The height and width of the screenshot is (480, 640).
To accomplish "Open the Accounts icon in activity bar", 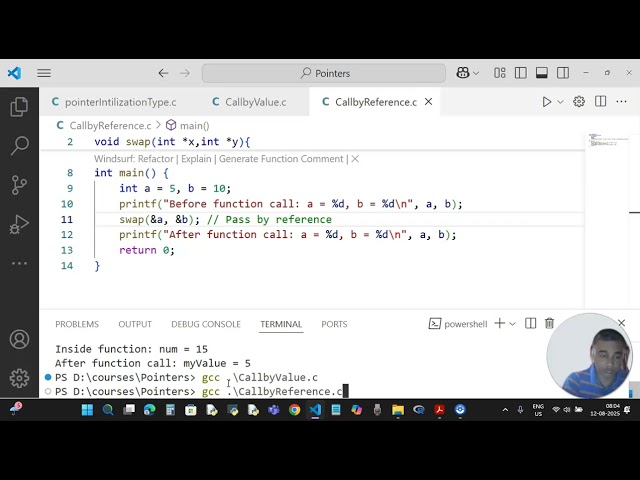I will point(19,339).
